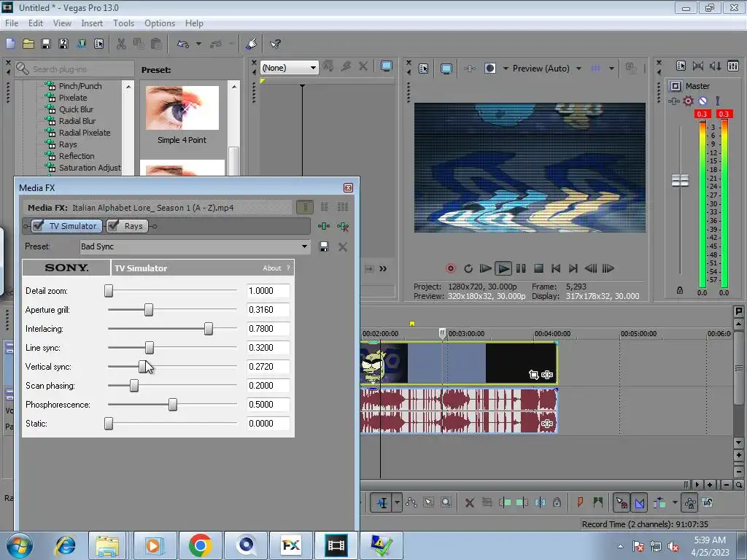This screenshot has width=747, height=560.
Task: Click the Video Preview on External Monitor icon
Action: pos(446,69)
